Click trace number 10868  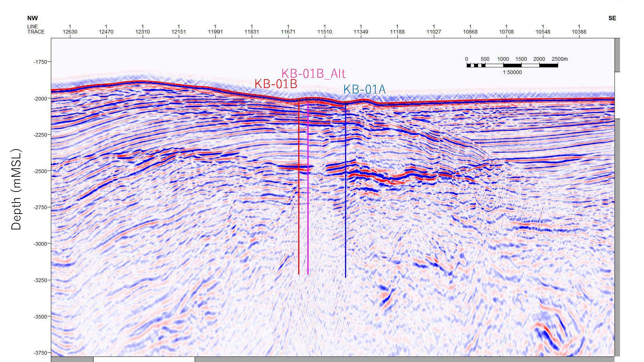click(470, 32)
